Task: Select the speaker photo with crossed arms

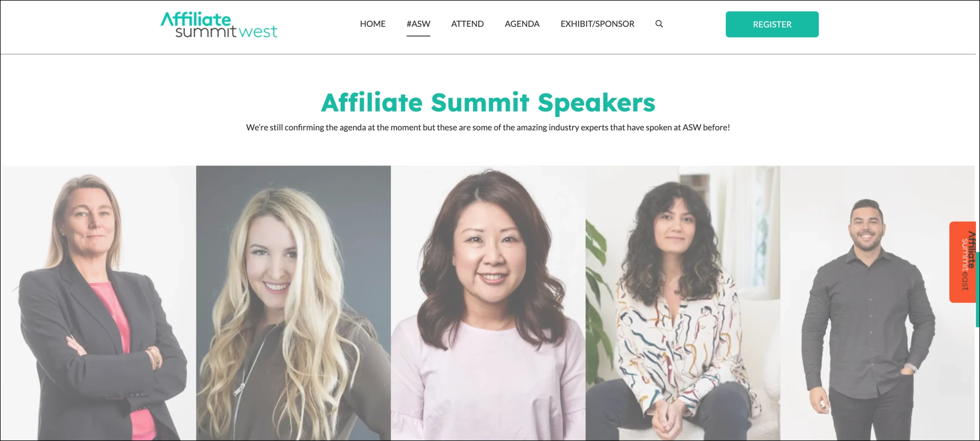Action: (98, 303)
